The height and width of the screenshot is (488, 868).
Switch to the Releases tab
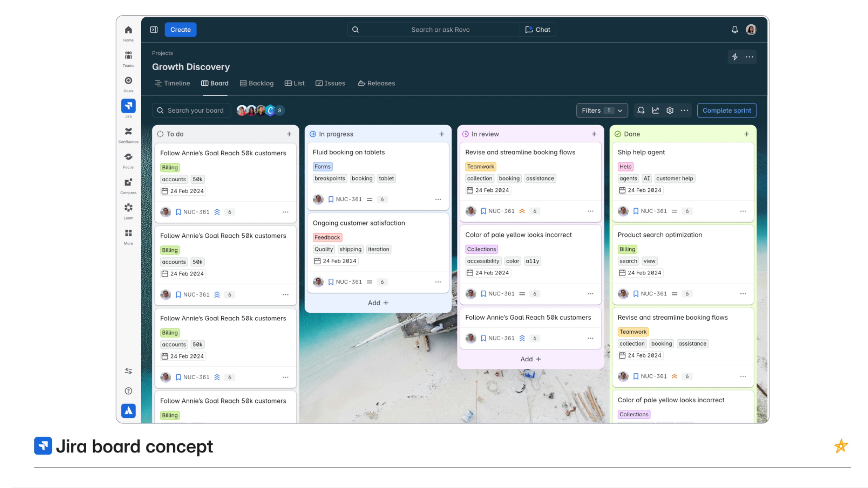pos(376,83)
